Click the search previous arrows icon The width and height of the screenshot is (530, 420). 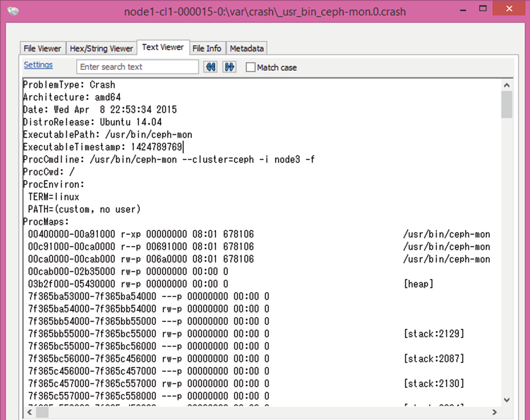click(x=211, y=67)
